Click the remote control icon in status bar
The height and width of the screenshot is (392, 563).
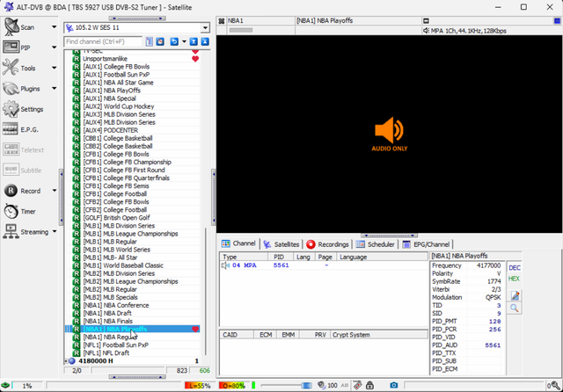click(358, 385)
